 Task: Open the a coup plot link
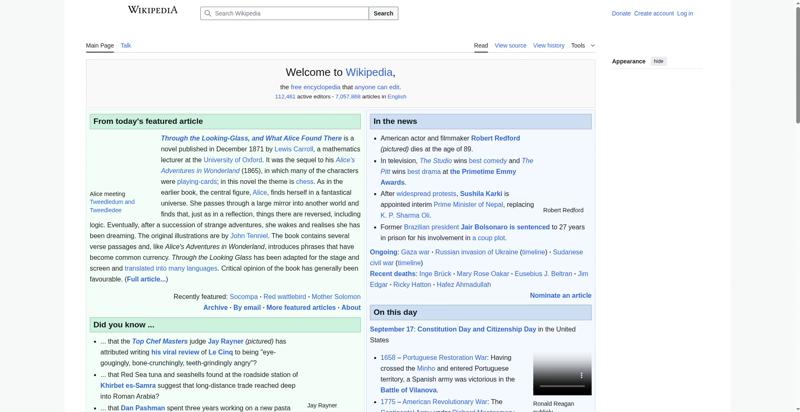(x=489, y=238)
